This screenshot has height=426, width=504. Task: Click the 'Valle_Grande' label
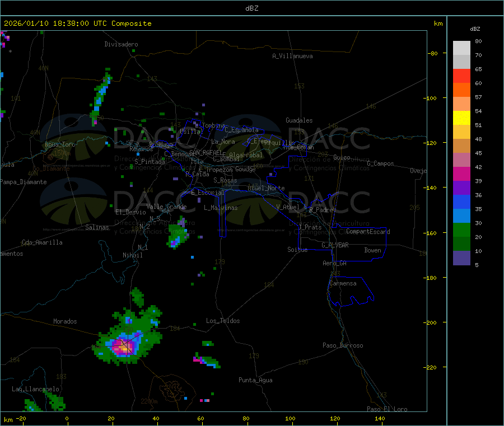pos(166,207)
